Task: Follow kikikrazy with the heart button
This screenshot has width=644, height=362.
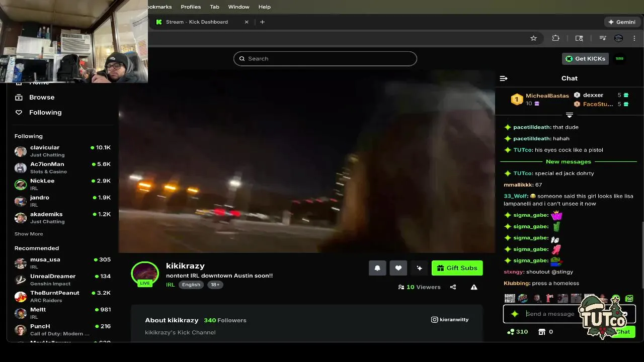Action: 398,268
